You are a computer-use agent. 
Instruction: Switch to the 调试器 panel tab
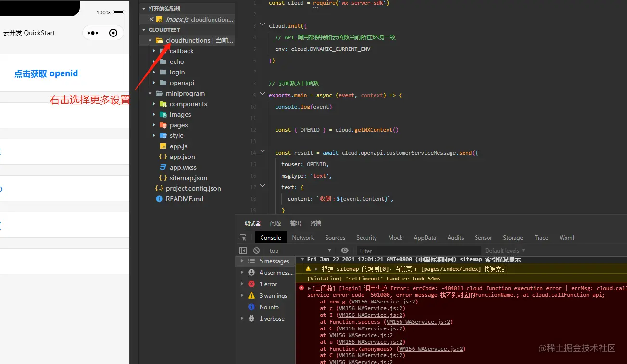[x=252, y=223]
